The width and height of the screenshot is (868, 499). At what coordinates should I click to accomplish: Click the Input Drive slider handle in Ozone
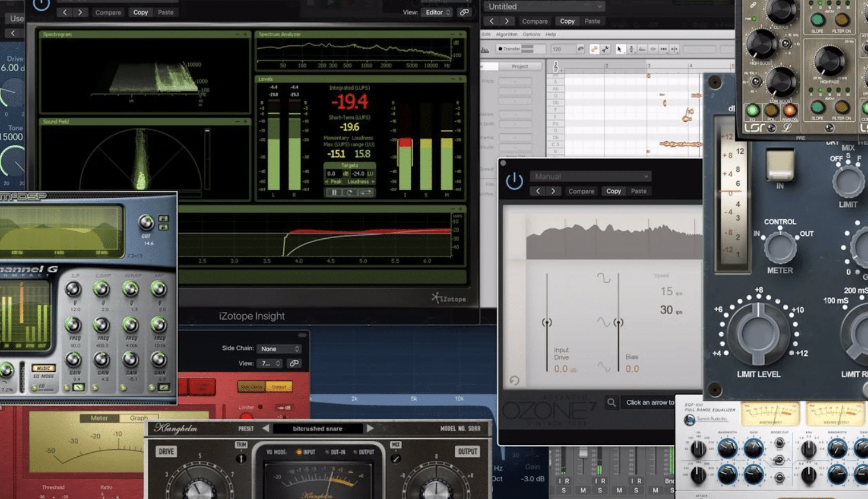point(547,323)
